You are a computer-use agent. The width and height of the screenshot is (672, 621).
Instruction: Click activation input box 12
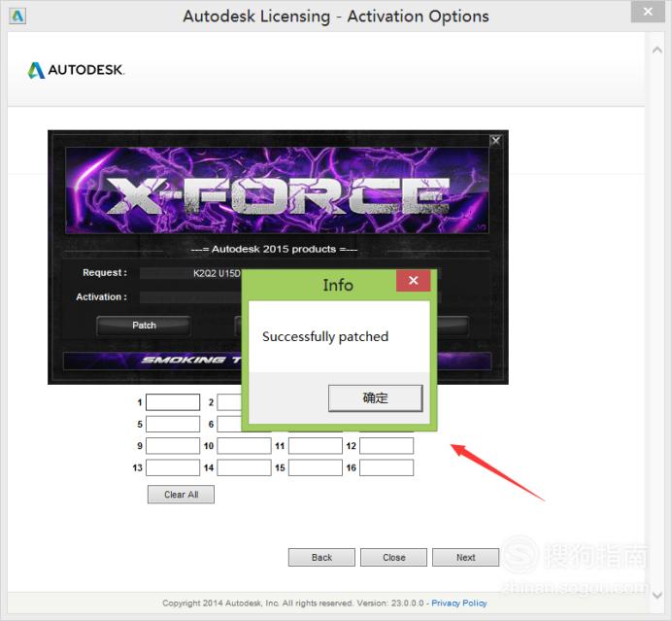[x=386, y=446]
